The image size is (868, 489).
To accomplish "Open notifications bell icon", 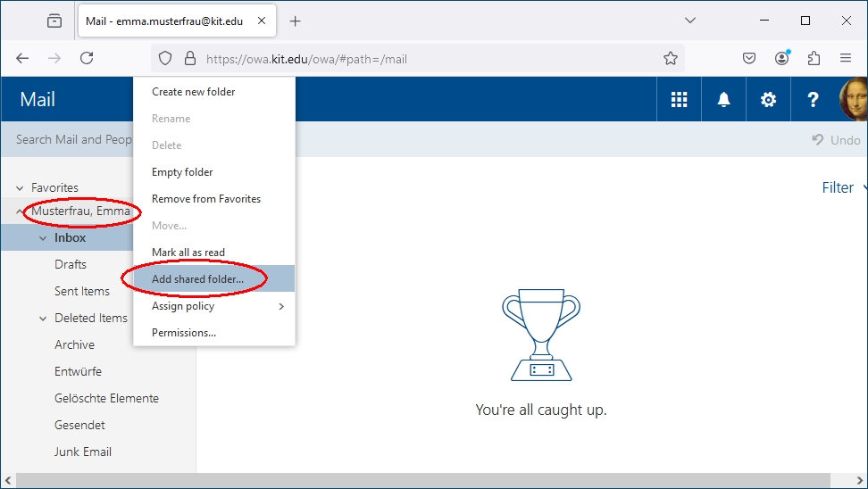I will pyautogui.click(x=723, y=100).
